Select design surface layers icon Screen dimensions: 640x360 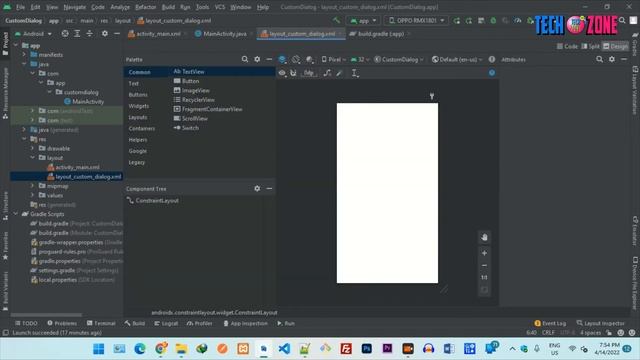tap(282, 60)
